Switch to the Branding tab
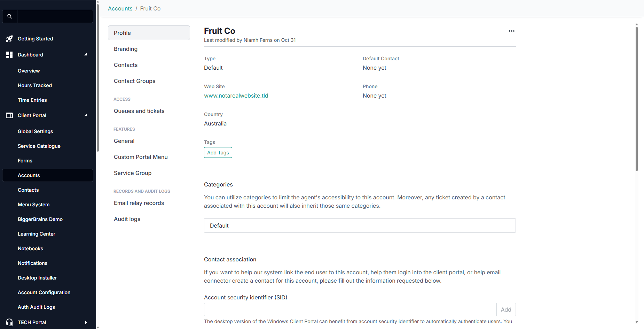The width and height of the screenshot is (644, 329). (126, 49)
